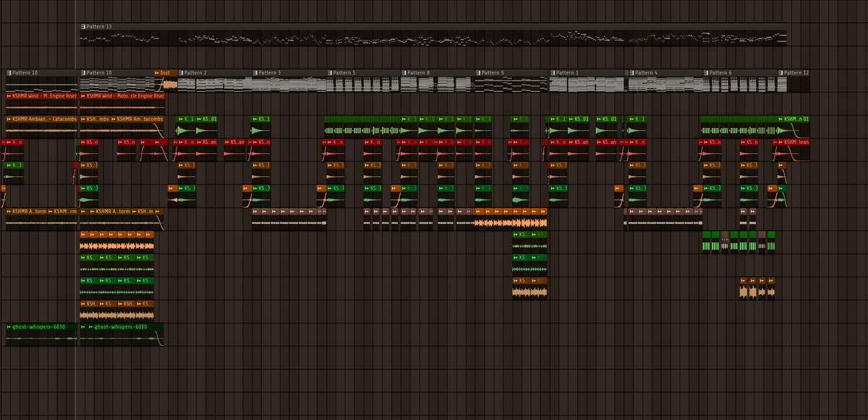Select the Pattern 1 clip title
The image size is (868, 420).
click(566, 72)
